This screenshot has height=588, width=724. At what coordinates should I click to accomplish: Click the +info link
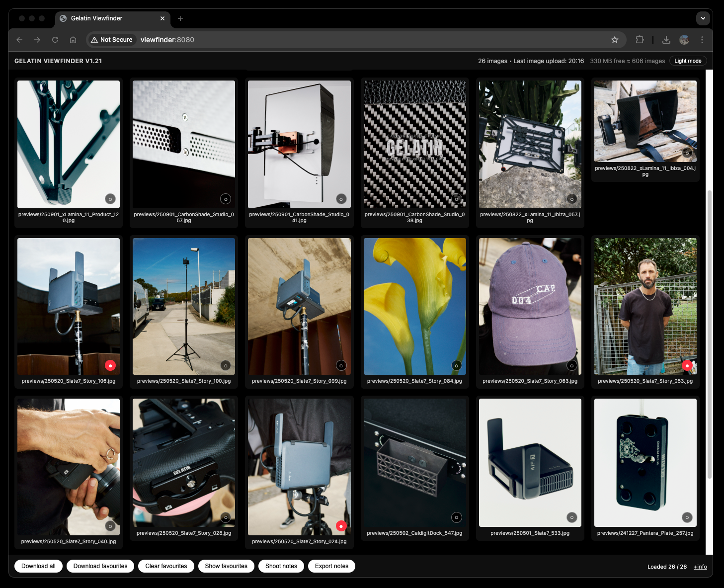(700, 567)
